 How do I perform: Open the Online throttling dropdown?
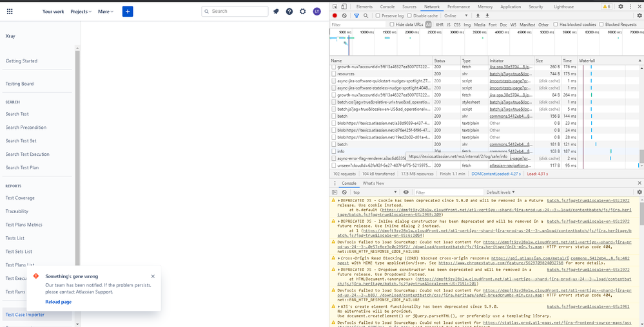click(x=456, y=15)
